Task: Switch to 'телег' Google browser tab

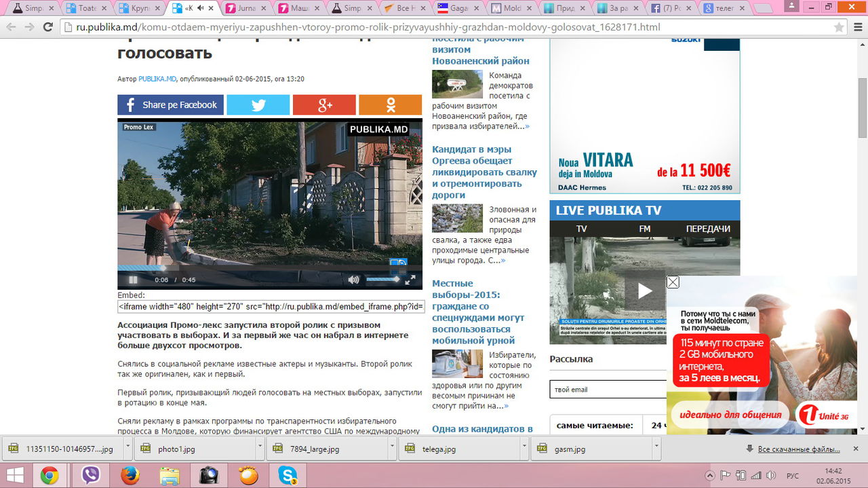Action: point(724,8)
